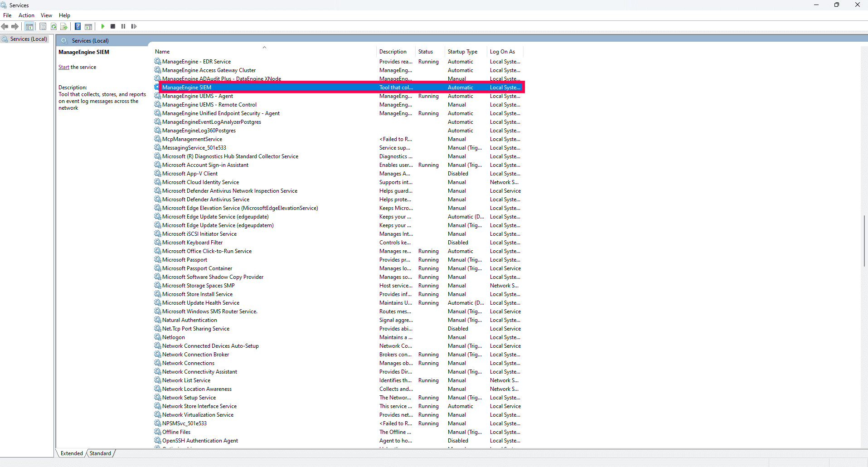
Task: Select the ManageEngine Access Gateway Cluster service
Action: click(x=339, y=70)
